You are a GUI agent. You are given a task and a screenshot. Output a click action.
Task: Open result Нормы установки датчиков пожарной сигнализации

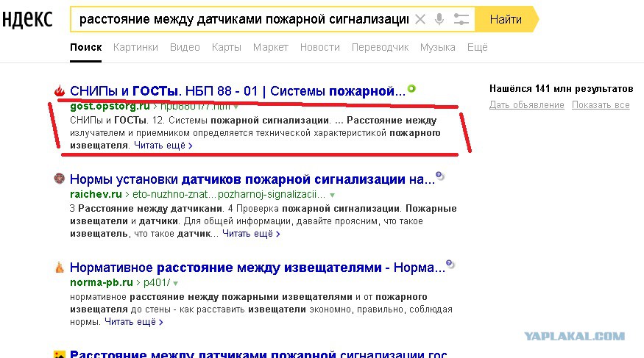tap(252, 179)
